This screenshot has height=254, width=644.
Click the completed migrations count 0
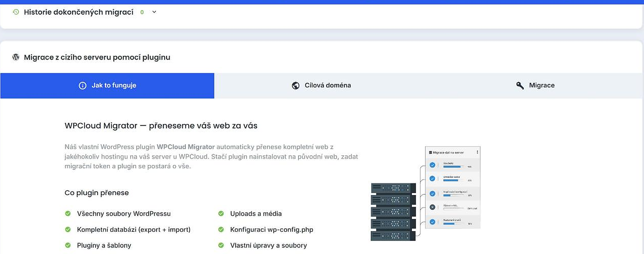point(142,12)
